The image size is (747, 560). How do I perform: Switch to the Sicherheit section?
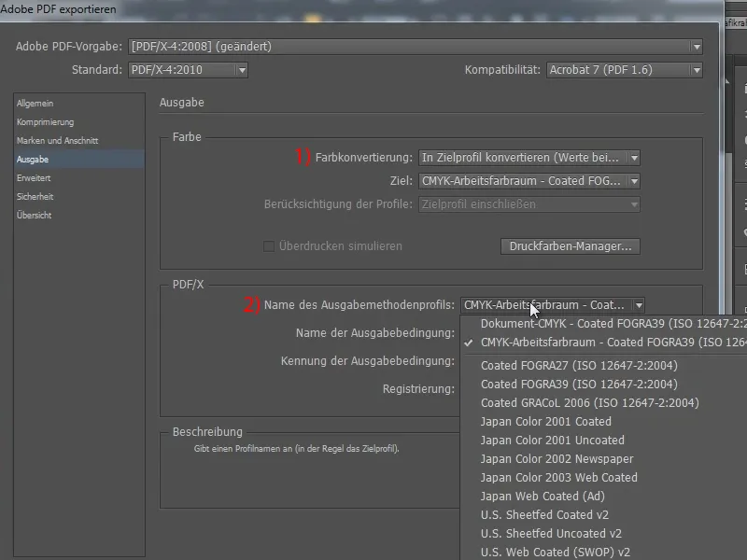78,196
